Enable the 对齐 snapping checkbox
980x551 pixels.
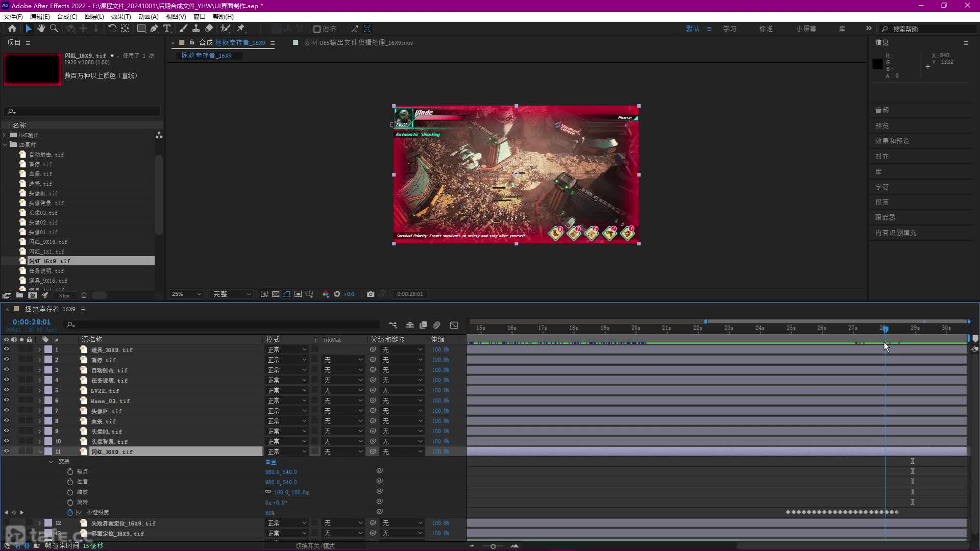tap(317, 29)
